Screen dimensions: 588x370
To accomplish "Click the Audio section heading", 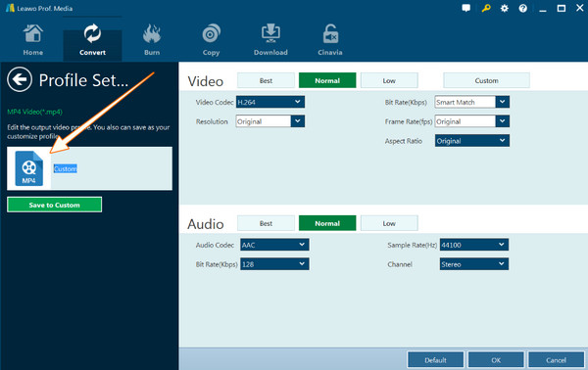I will tap(206, 224).
